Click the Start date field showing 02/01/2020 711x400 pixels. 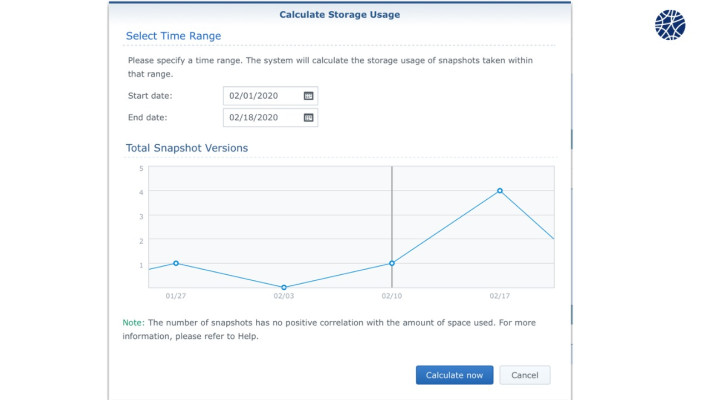pyautogui.click(x=270, y=96)
